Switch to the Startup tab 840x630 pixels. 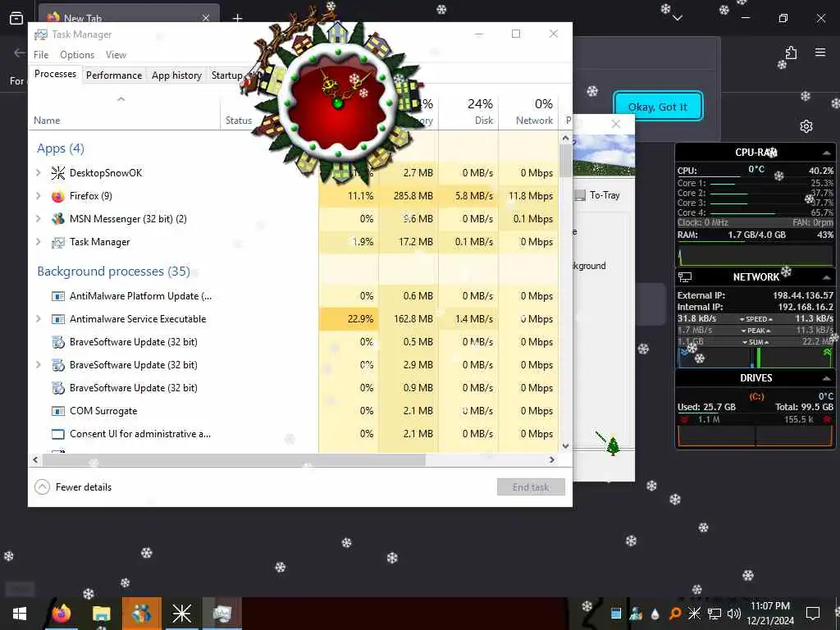(227, 75)
